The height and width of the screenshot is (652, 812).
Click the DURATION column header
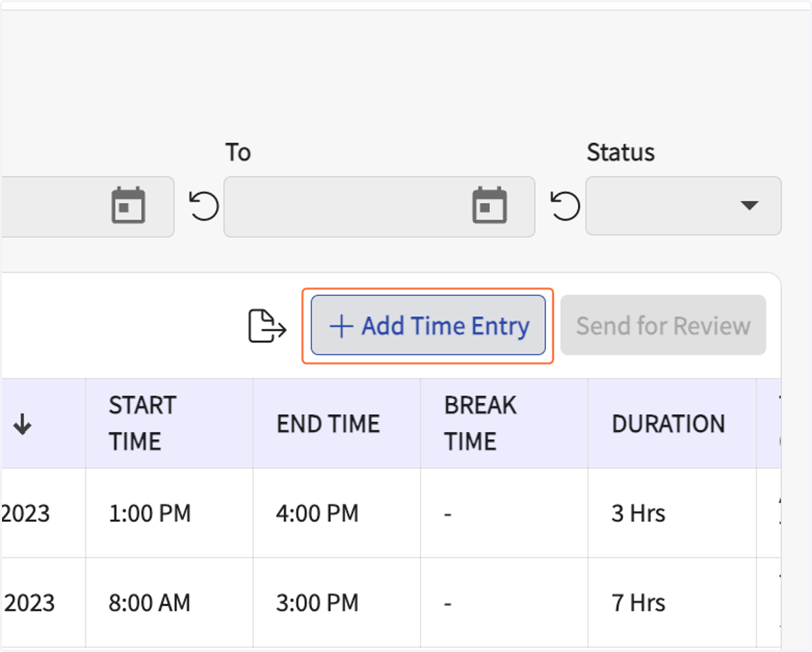[672, 423]
